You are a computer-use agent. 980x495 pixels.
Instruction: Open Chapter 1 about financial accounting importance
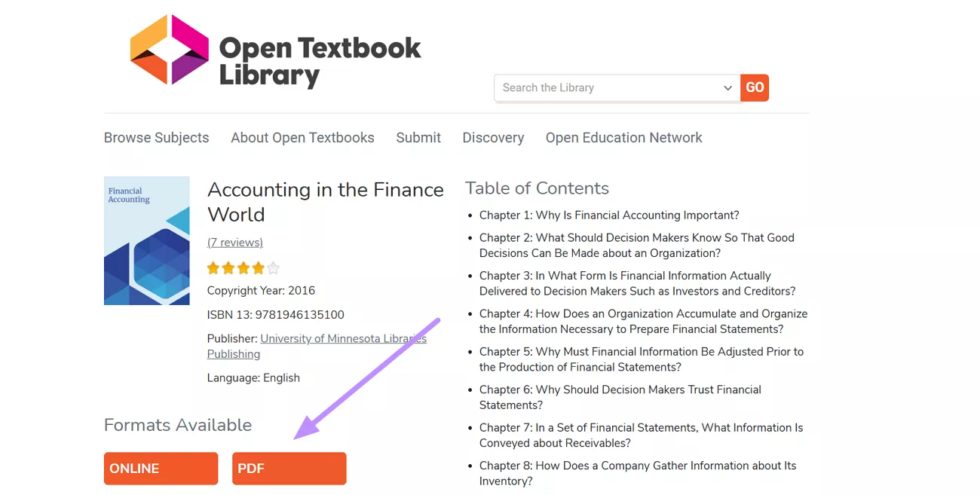pos(609,215)
